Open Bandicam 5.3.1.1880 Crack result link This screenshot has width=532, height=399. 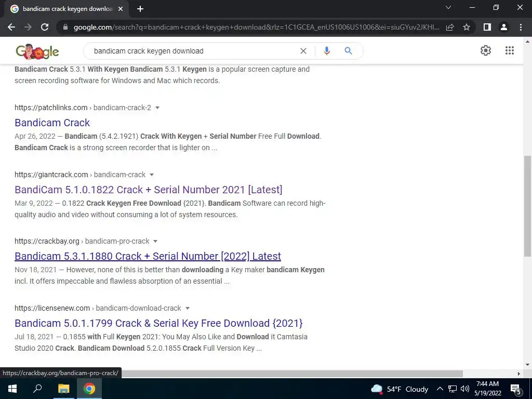point(148,256)
